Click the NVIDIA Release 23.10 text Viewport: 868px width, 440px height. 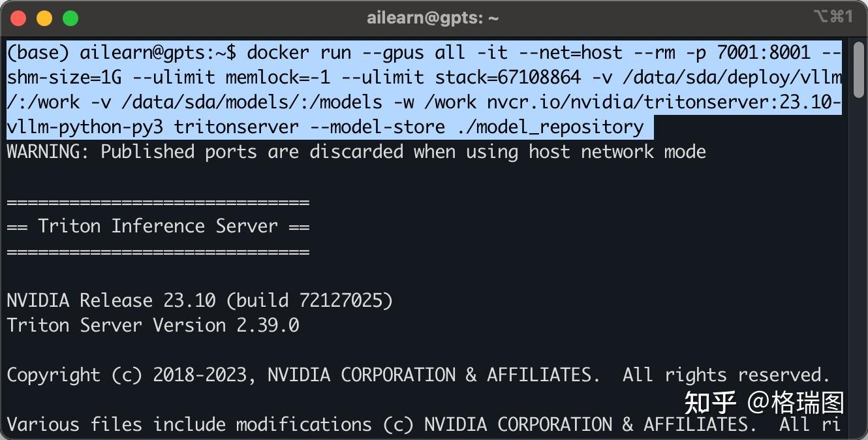(111, 301)
